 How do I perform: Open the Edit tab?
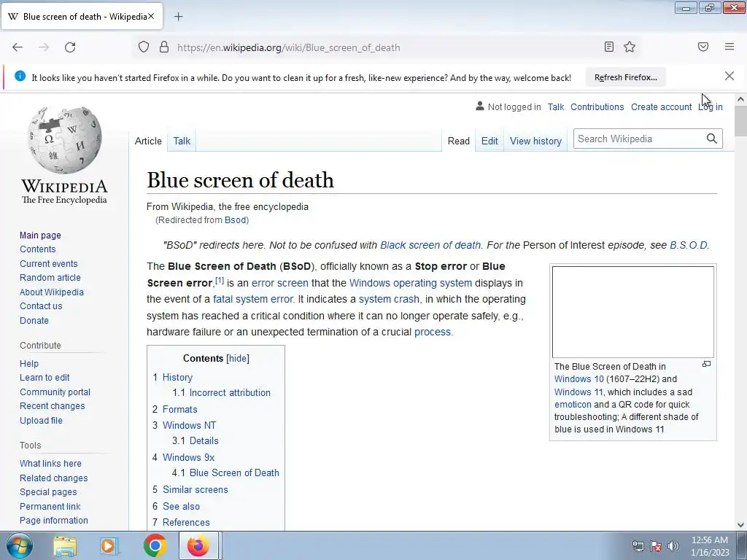coord(489,141)
